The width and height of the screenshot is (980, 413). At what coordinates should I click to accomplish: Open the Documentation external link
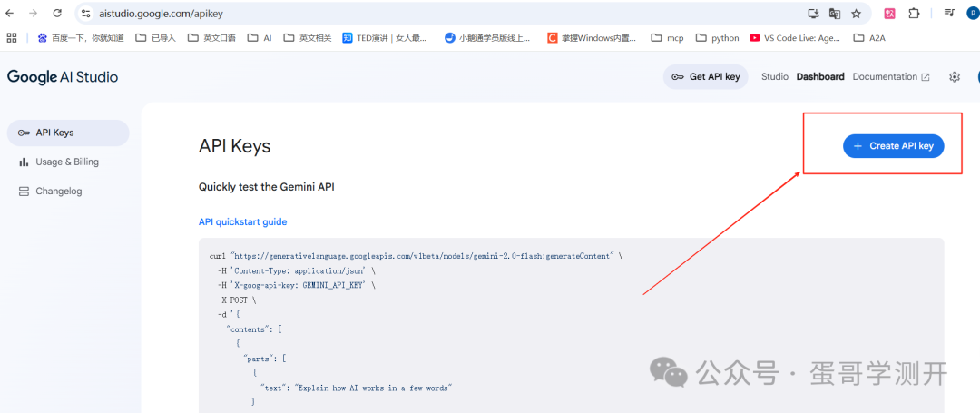(x=891, y=77)
